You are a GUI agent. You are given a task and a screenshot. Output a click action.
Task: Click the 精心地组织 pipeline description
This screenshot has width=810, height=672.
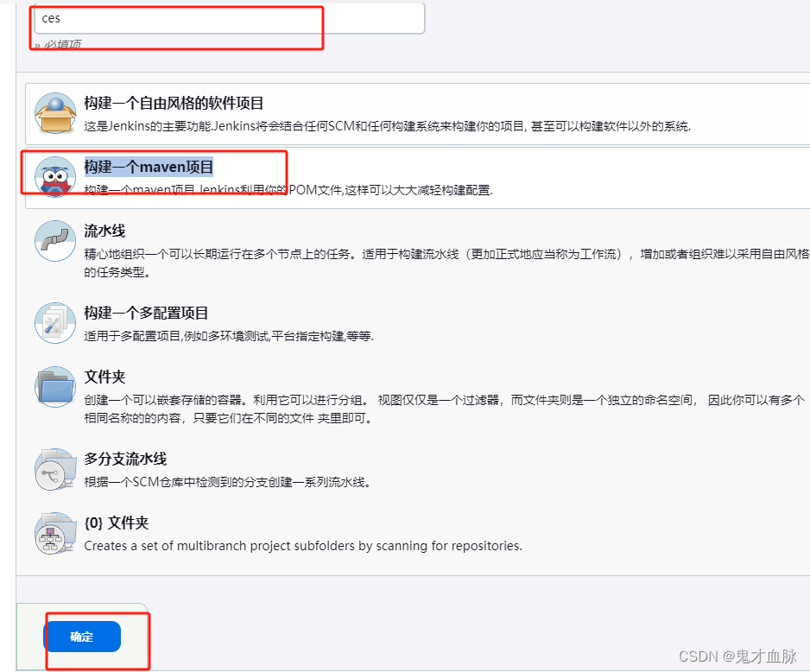pos(446,263)
